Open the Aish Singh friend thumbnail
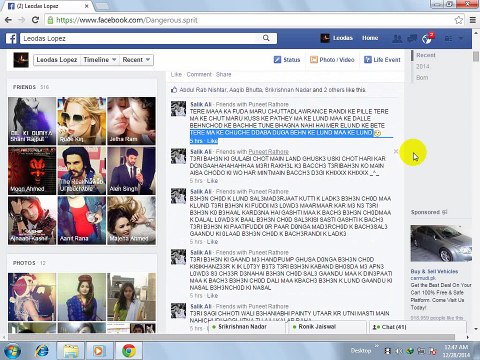 point(131,171)
